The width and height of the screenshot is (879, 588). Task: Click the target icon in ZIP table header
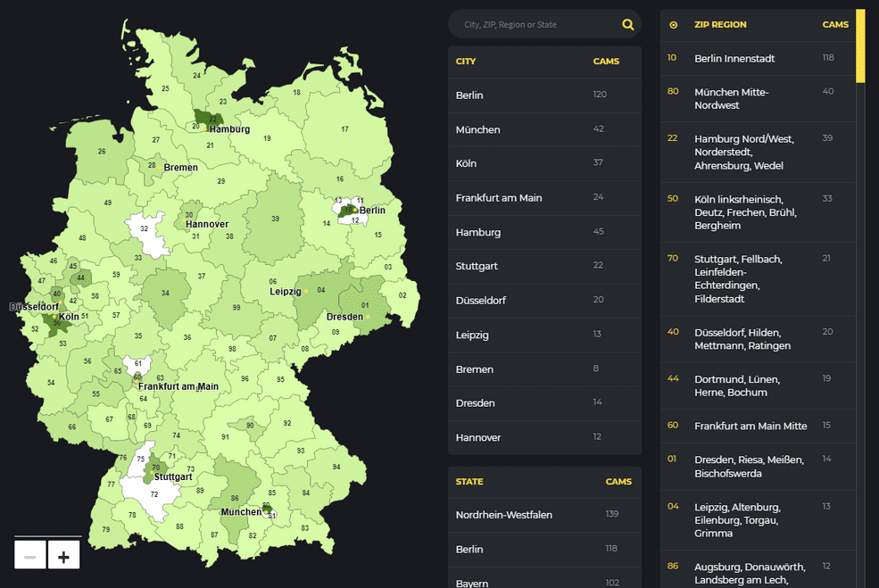(x=673, y=25)
